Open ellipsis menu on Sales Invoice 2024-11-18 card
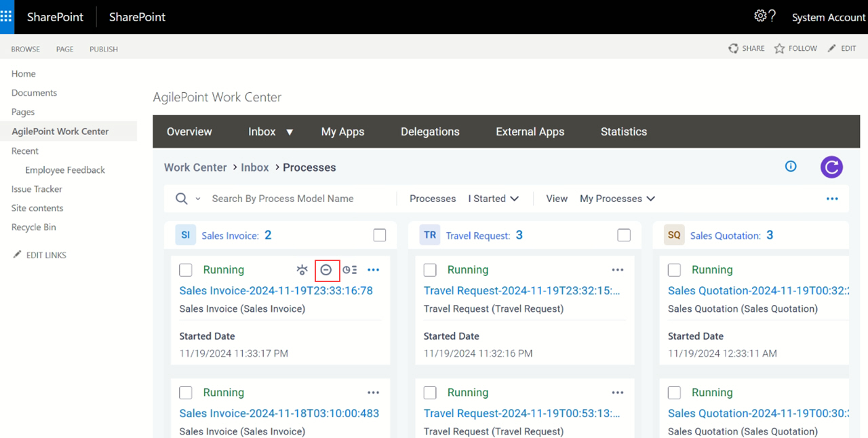This screenshot has width=868, height=438. click(373, 393)
